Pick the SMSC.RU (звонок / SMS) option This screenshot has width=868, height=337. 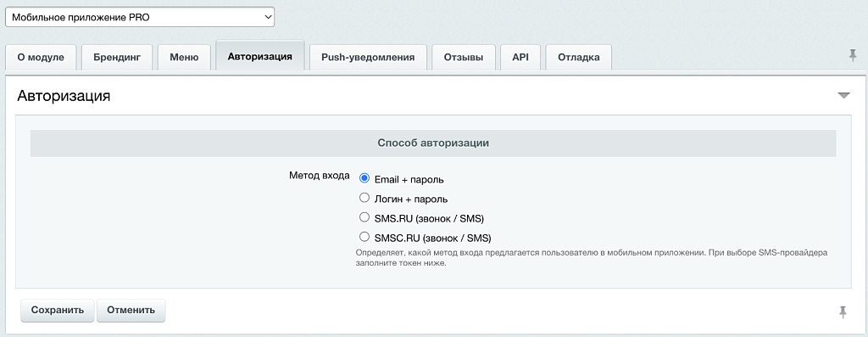tap(364, 237)
